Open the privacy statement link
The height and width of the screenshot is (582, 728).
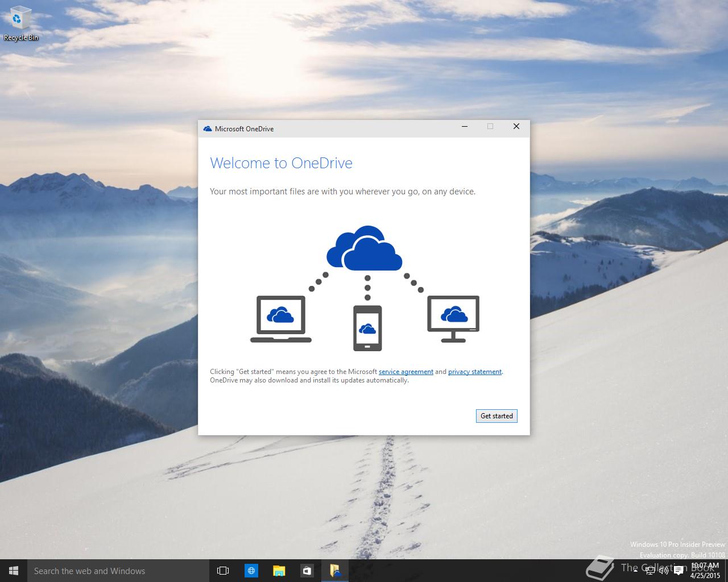coord(474,371)
